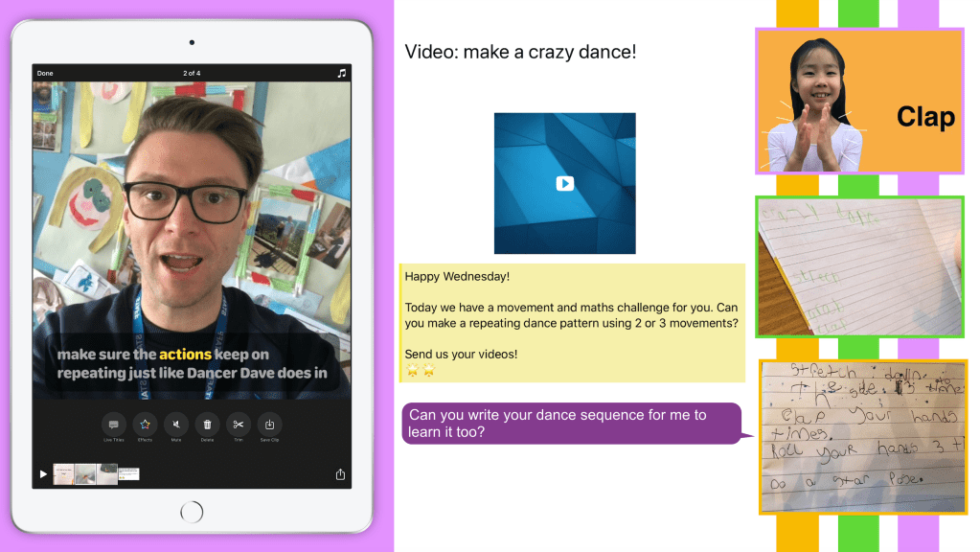Play the clip timeline

click(x=42, y=474)
